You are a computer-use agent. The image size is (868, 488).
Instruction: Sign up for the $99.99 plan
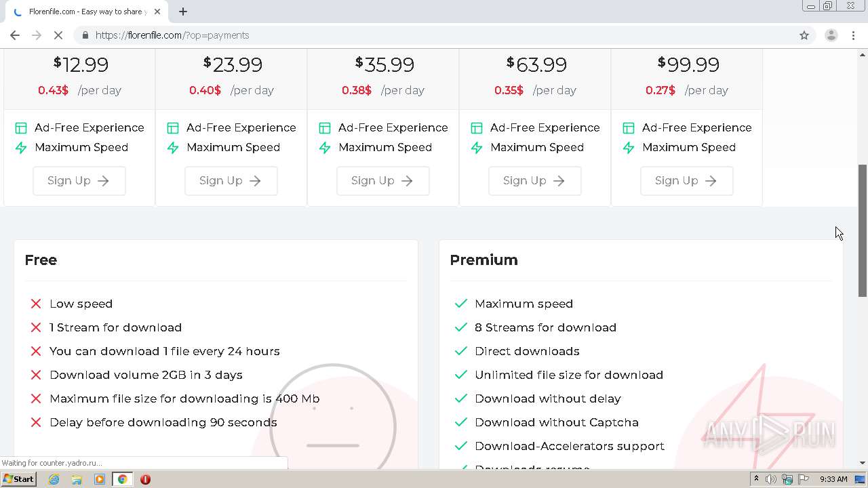[686, 181]
